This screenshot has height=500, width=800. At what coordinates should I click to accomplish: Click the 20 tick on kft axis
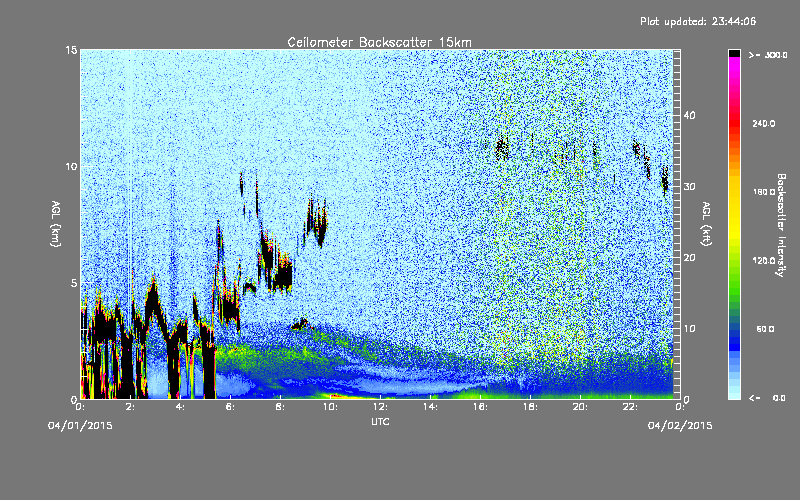click(689, 258)
